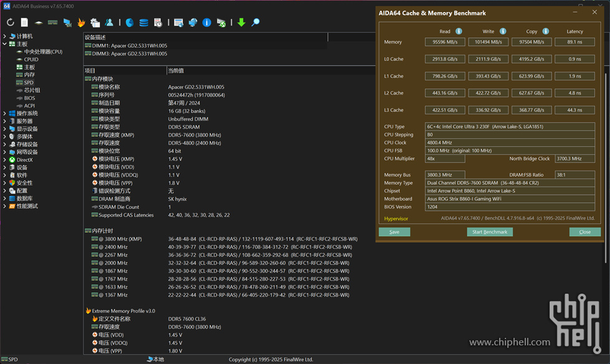The image size is (610, 364).
Task: Click the info icon beside Write
Action: coord(503,31)
